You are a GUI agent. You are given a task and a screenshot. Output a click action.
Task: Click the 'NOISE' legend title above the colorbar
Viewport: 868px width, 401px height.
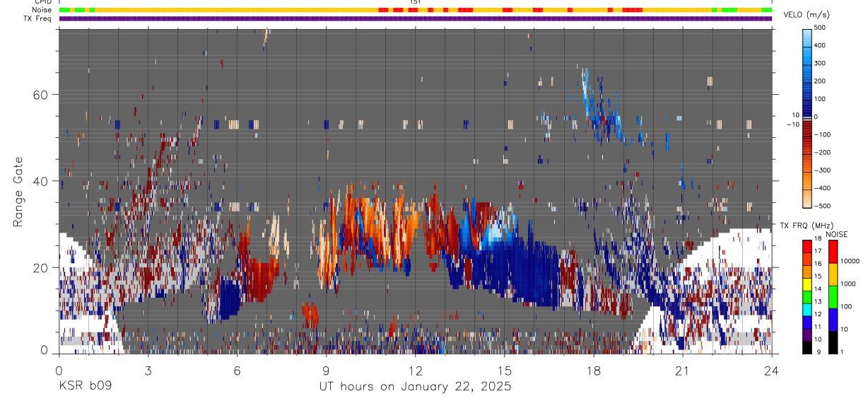pyautogui.click(x=838, y=234)
